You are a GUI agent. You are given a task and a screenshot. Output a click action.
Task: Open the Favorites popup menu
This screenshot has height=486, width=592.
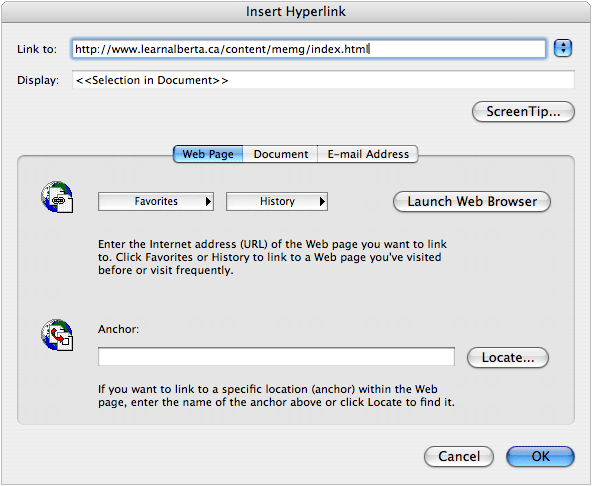click(156, 201)
